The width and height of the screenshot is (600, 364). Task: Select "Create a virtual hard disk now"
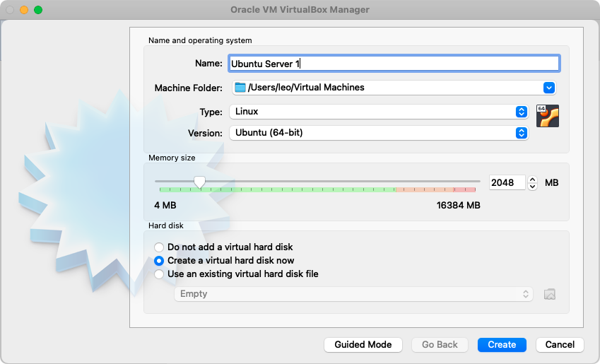click(159, 261)
